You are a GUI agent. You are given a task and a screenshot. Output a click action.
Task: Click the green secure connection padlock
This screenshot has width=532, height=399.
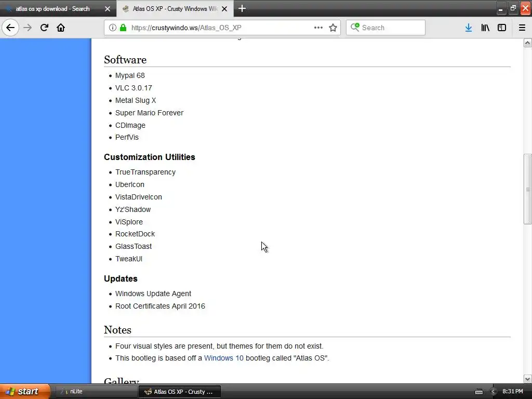123,28
